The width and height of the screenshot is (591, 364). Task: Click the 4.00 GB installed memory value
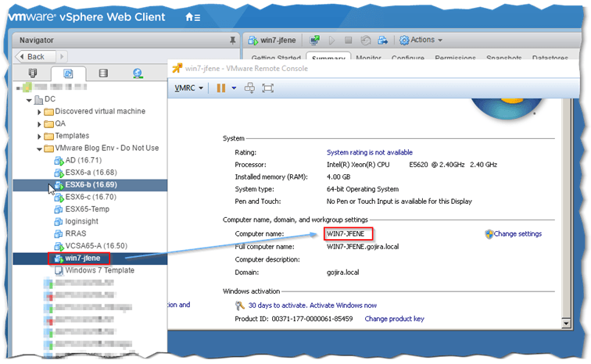338,177
